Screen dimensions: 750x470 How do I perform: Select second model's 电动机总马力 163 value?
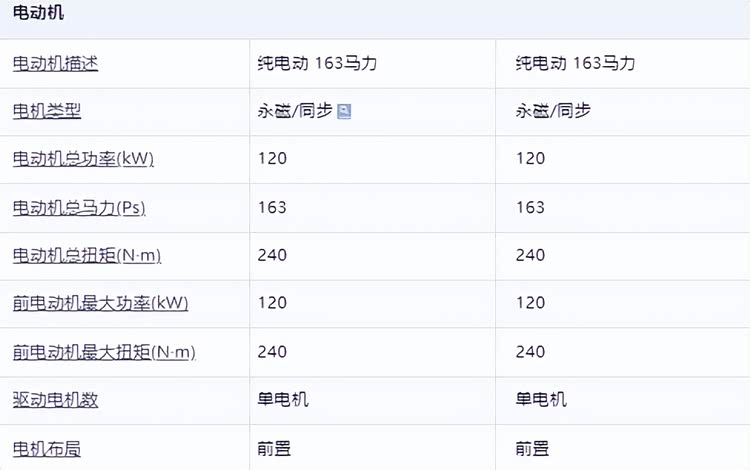pos(530,207)
